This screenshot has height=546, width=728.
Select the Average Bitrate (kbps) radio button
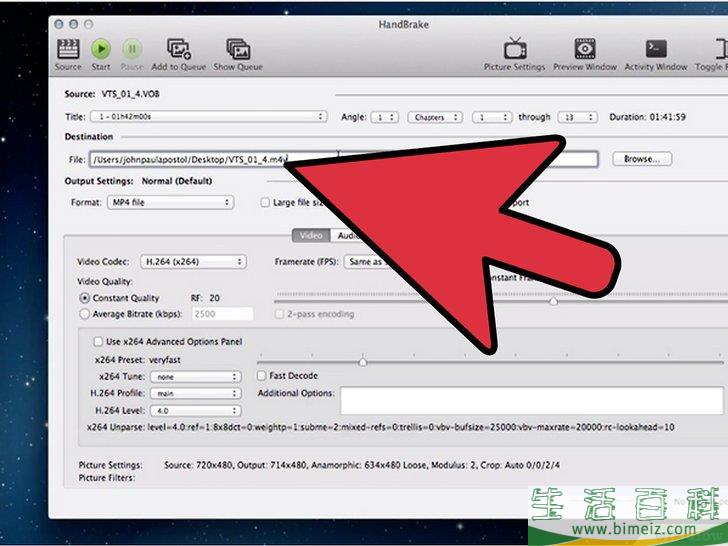coord(84,314)
